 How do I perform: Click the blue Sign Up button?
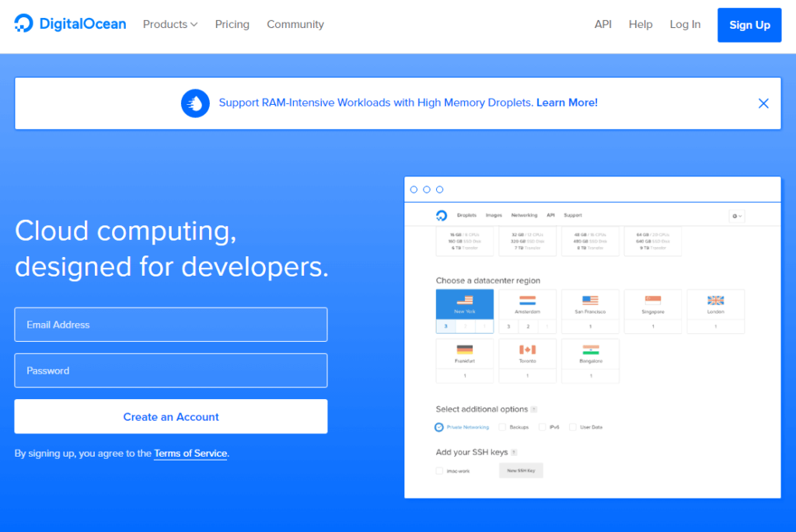(x=749, y=25)
